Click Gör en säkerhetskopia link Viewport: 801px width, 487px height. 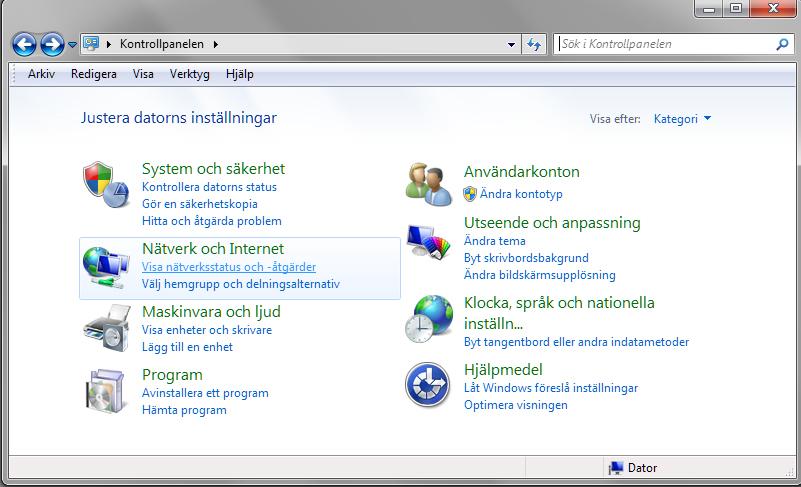[200, 204]
